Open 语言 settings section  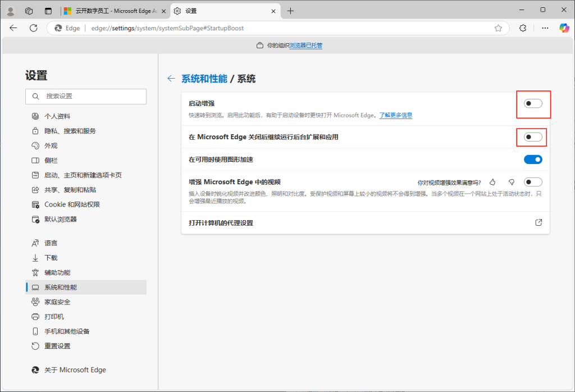[x=86, y=243]
